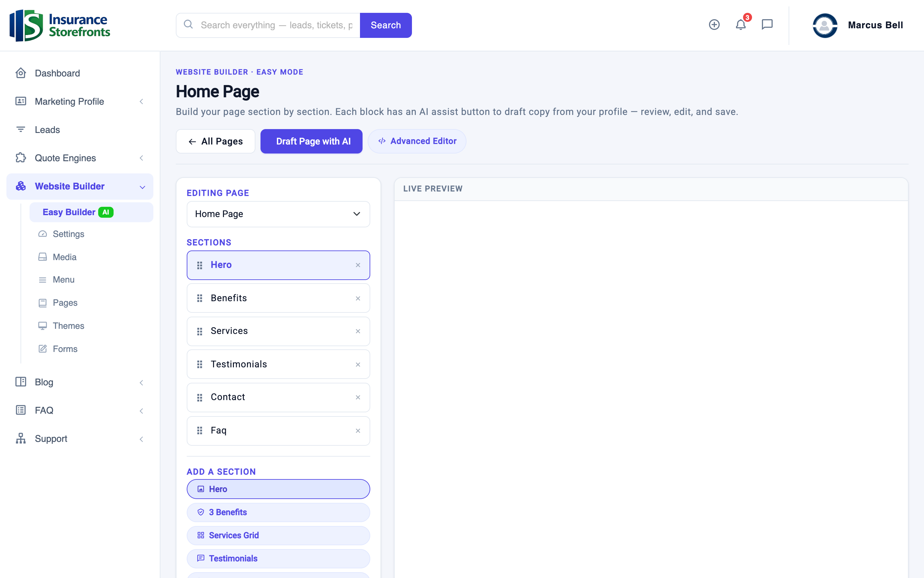Open the chat messages icon
Image resolution: width=924 pixels, height=578 pixels.
click(x=767, y=25)
